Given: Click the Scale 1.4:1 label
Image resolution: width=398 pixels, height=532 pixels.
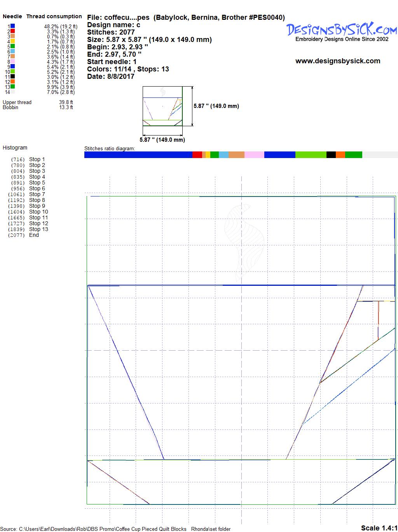Looking at the screenshot, I should point(379,528).
